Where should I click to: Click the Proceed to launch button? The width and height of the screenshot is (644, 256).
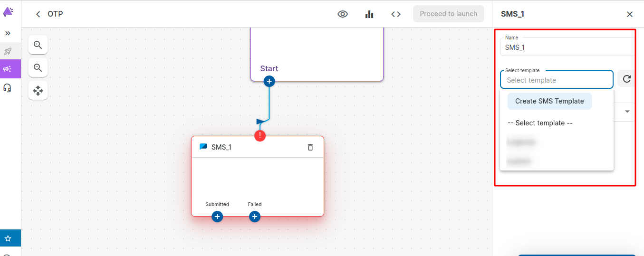448,14
